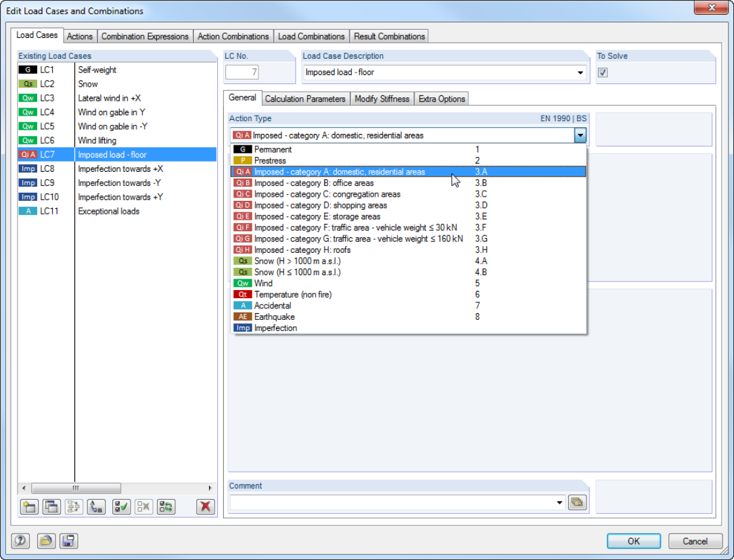Switch to Load Combinations tab

311,37
